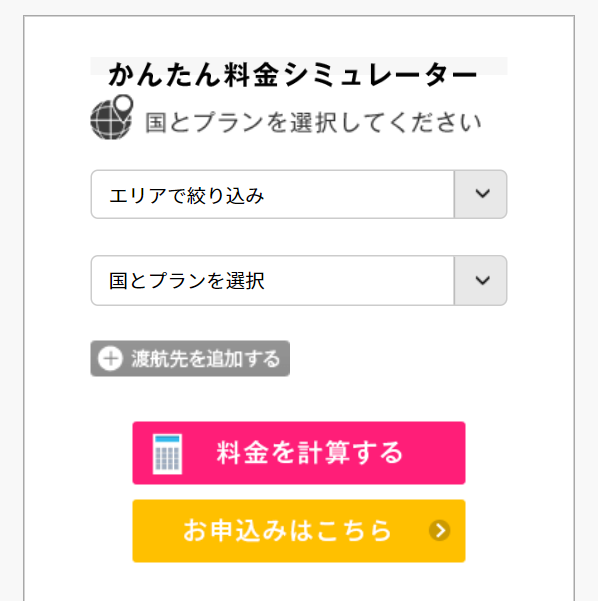Click 国とプランを選択してください instruction text
Screen dimensions: 598x601
tap(313, 123)
